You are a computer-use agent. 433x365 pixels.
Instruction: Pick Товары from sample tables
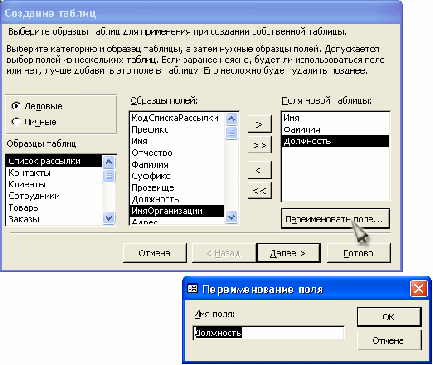point(54,207)
